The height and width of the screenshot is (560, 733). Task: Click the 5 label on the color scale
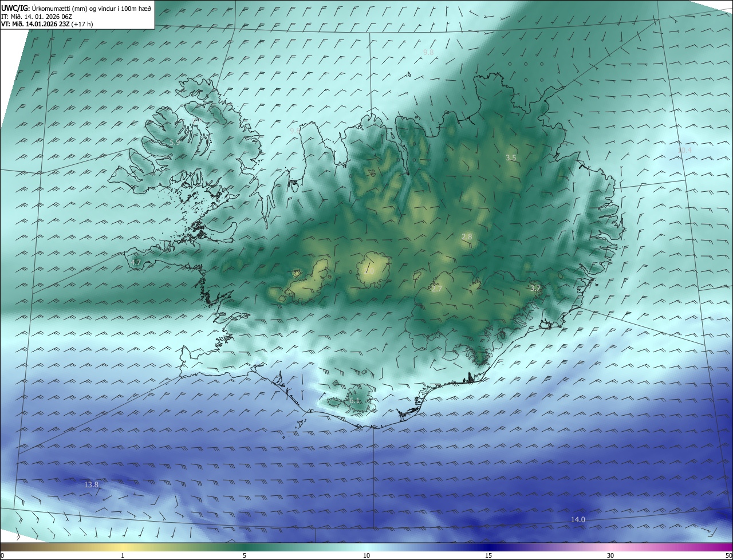245,555
